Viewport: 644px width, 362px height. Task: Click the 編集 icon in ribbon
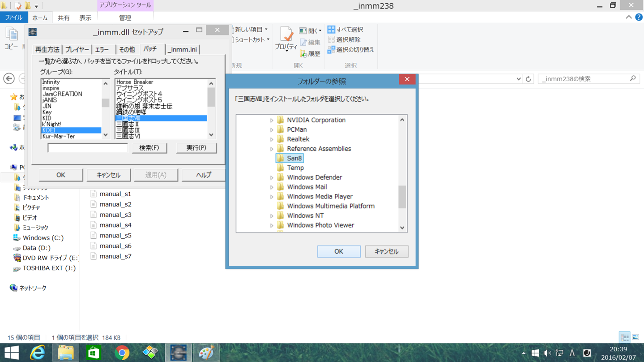coord(303,42)
